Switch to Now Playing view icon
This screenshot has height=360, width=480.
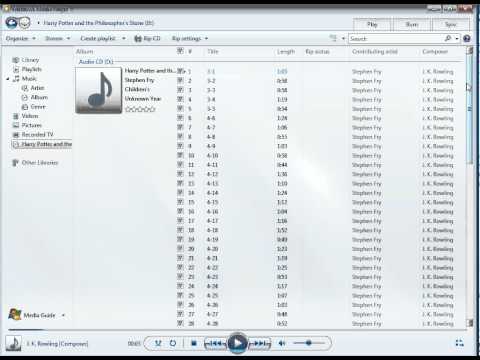pyautogui.click(x=459, y=343)
